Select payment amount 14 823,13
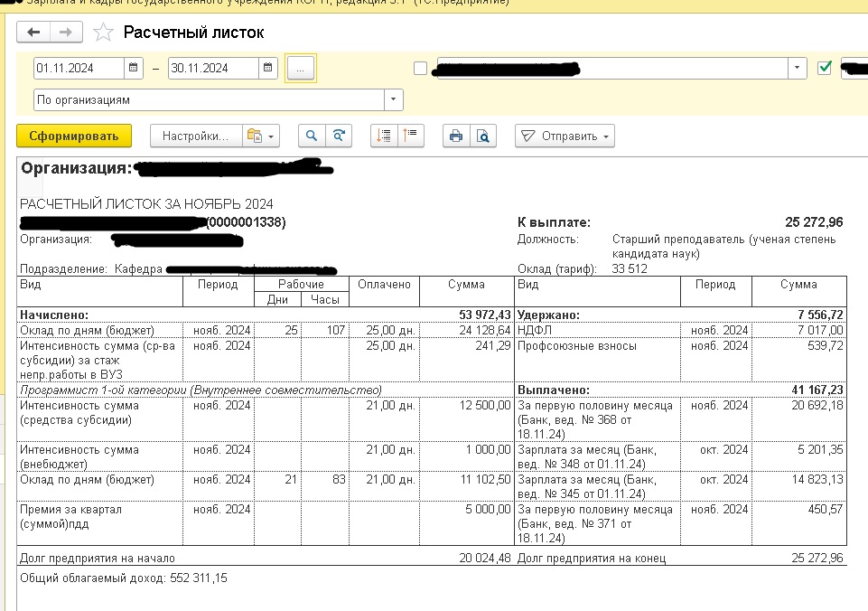This screenshot has width=868, height=611. [817, 479]
